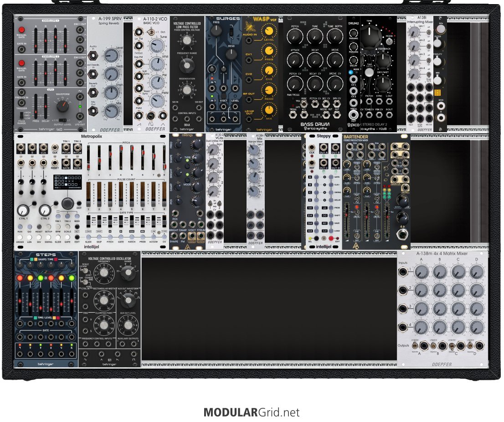Click the RESO knob on Surges

231,55
